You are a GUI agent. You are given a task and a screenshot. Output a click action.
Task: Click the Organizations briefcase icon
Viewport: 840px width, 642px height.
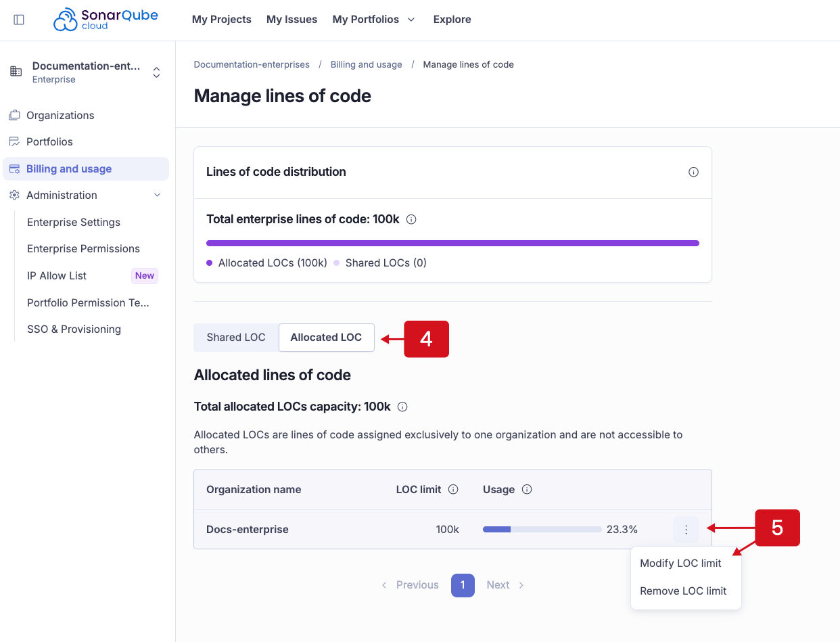click(x=14, y=115)
